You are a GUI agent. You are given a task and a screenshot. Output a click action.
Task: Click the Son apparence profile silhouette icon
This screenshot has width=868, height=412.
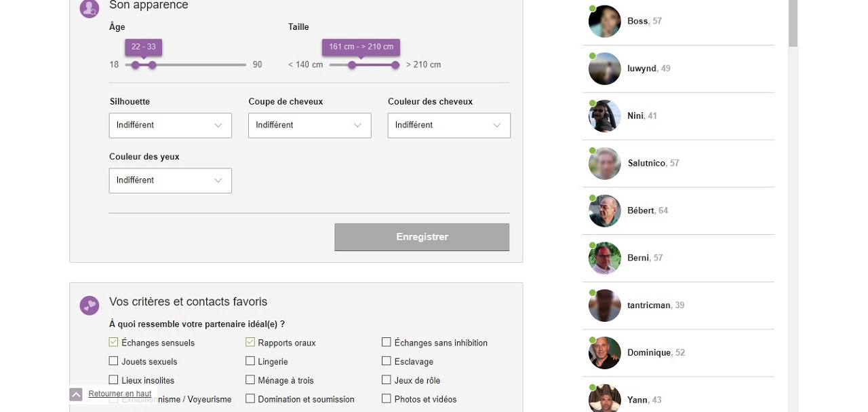click(89, 9)
